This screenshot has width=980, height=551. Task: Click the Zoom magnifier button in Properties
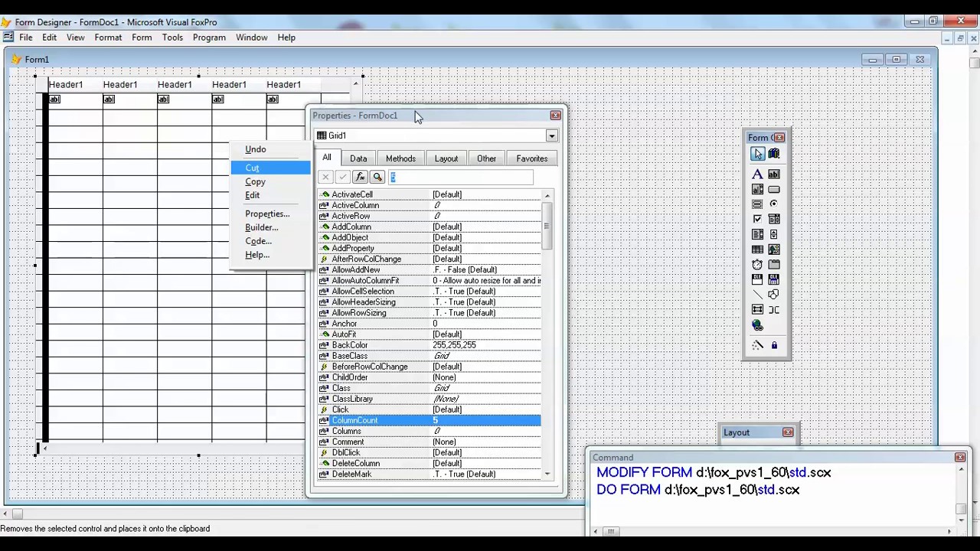click(x=377, y=177)
